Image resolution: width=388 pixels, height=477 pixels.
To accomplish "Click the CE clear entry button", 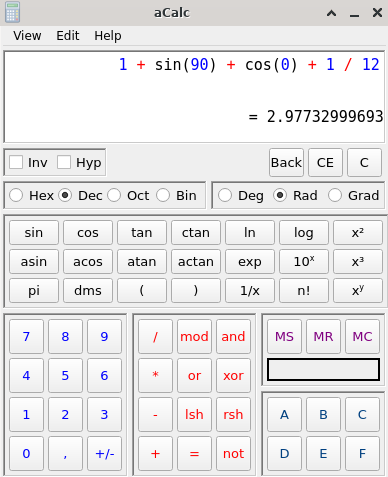I will pos(325,163).
